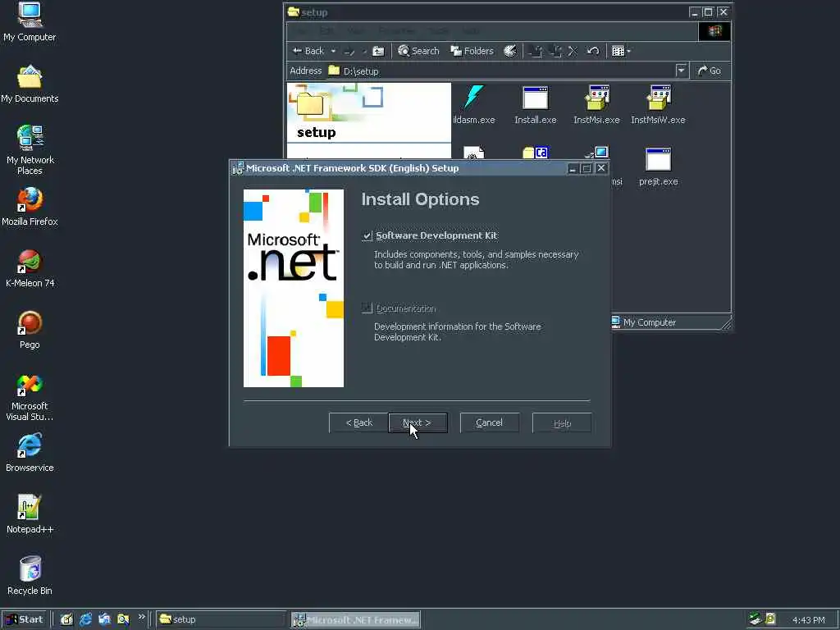Open Internet Explorer from the Quick Launch bar

[85, 619]
